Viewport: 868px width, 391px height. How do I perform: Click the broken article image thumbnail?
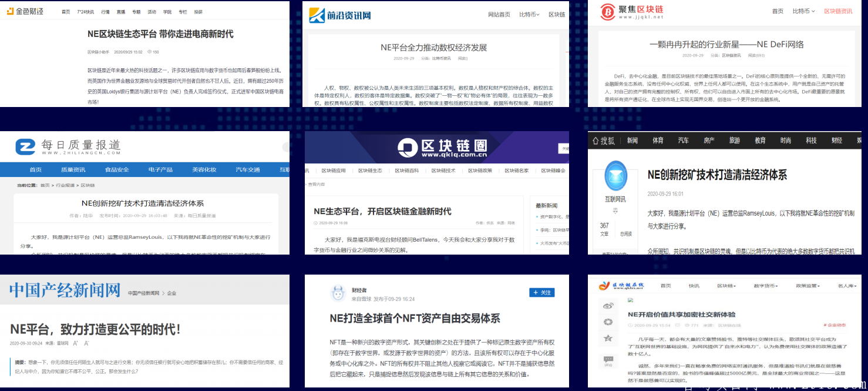pos(630,300)
